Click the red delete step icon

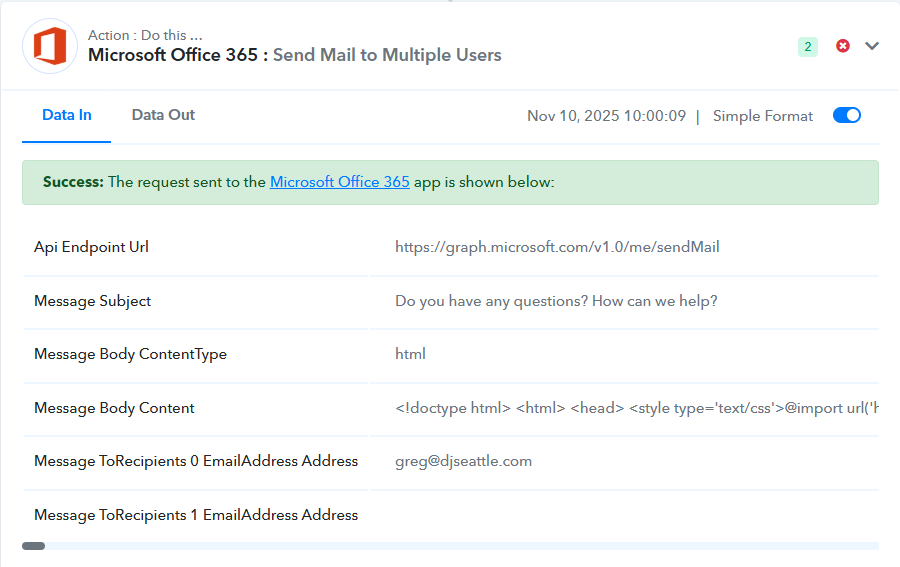coord(843,46)
